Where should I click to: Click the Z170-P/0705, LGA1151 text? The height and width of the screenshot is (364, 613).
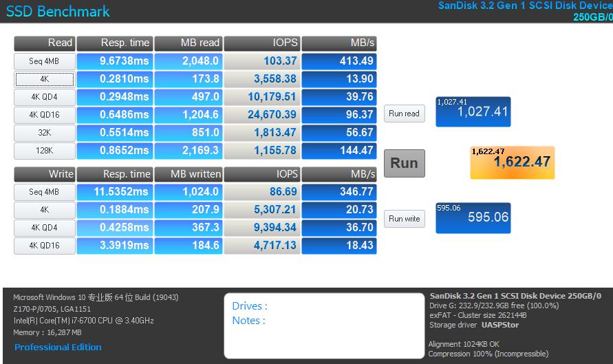(52, 309)
